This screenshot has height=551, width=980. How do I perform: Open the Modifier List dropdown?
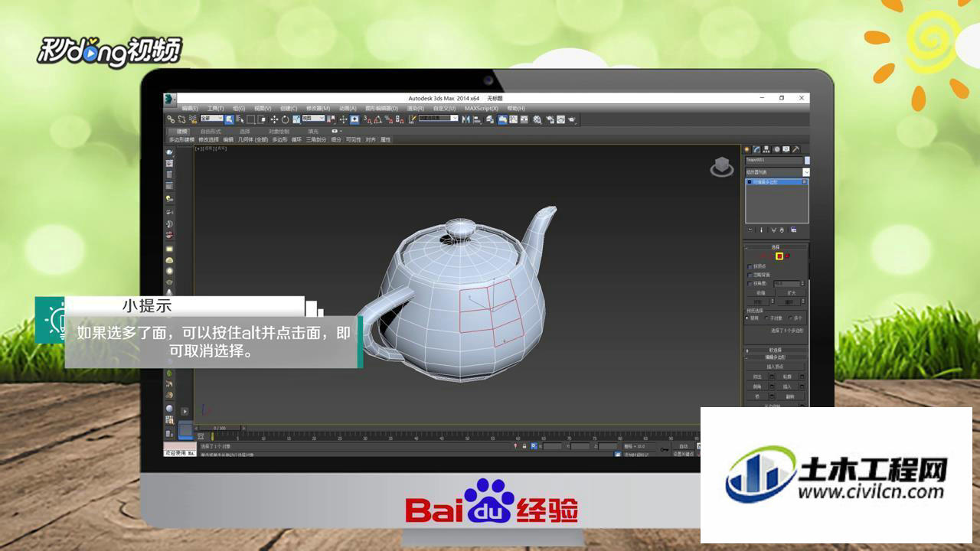(x=778, y=172)
